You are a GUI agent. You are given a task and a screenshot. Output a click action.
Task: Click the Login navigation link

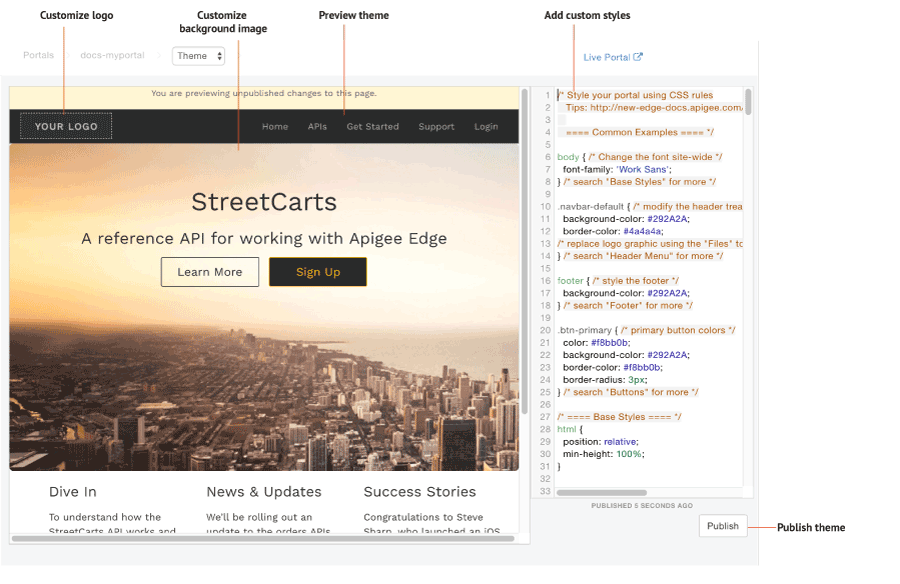point(486,127)
